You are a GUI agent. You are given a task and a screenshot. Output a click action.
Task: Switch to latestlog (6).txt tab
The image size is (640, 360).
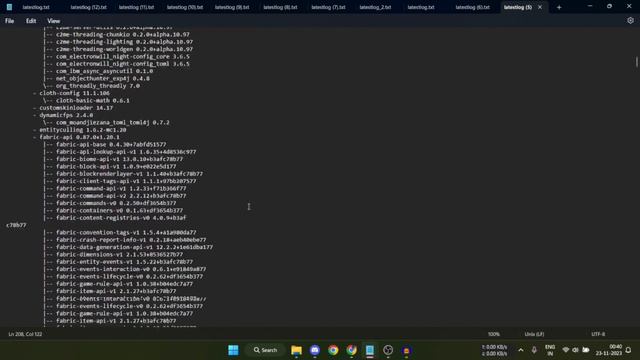(472, 7)
